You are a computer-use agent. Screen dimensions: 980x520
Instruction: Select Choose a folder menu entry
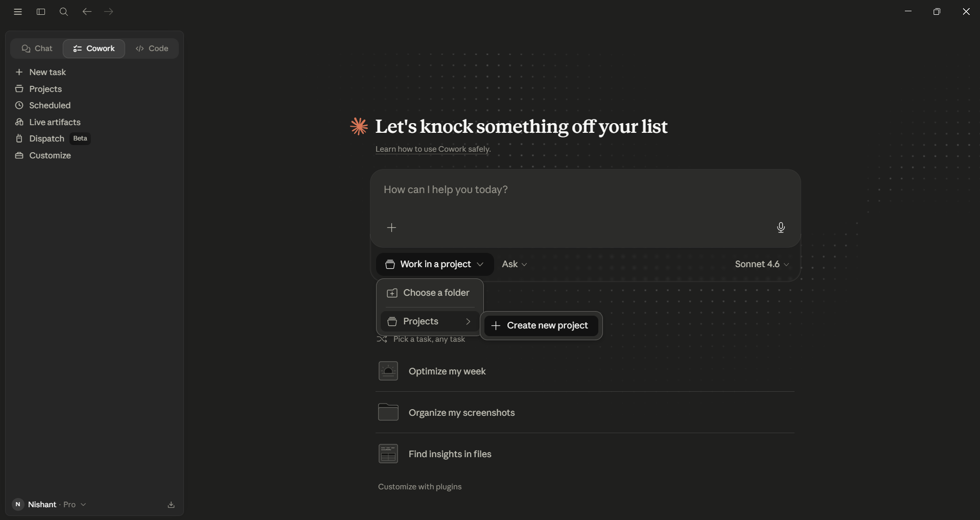click(430, 293)
